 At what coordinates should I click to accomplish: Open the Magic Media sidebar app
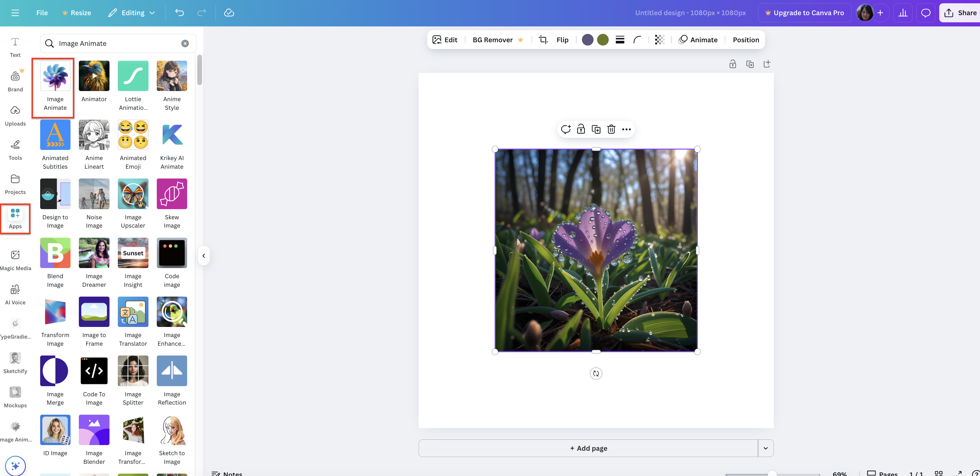click(x=15, y=260)
